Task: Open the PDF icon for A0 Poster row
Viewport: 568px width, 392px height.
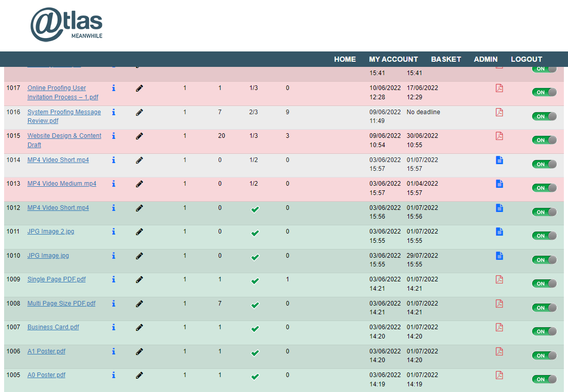Action: click(x=499, y=375)
